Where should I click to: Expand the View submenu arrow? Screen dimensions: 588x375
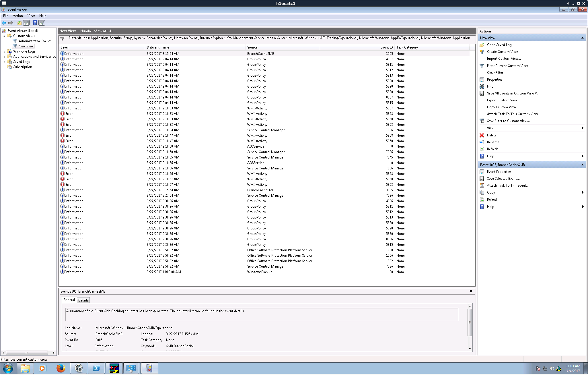[583, 128]
